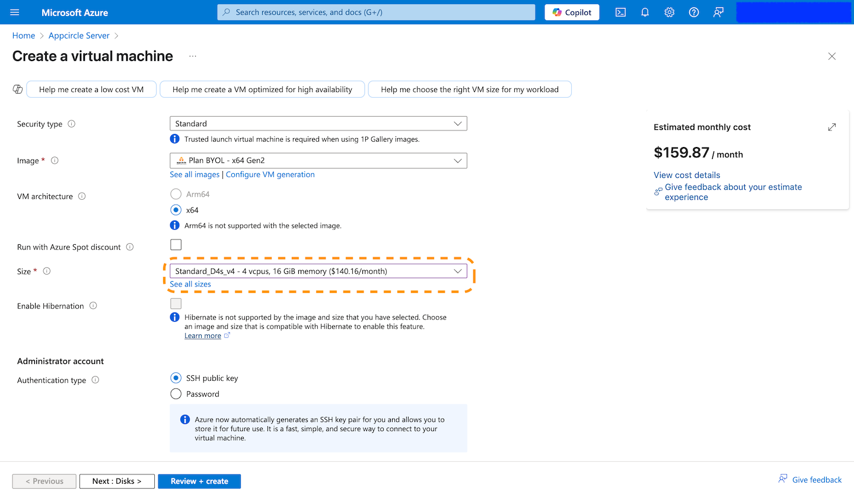Click the Next : Disks button

click(x=117, y=481)
